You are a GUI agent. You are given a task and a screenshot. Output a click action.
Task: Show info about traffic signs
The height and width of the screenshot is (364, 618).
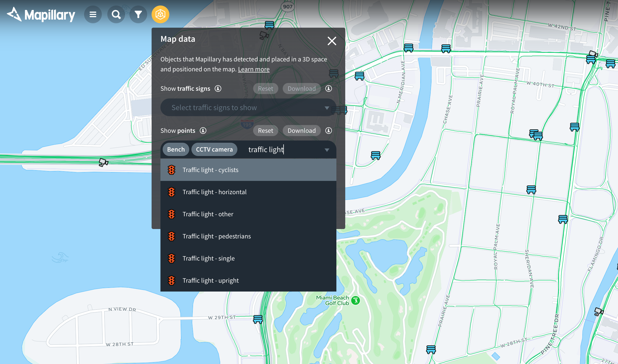[218, 89]
